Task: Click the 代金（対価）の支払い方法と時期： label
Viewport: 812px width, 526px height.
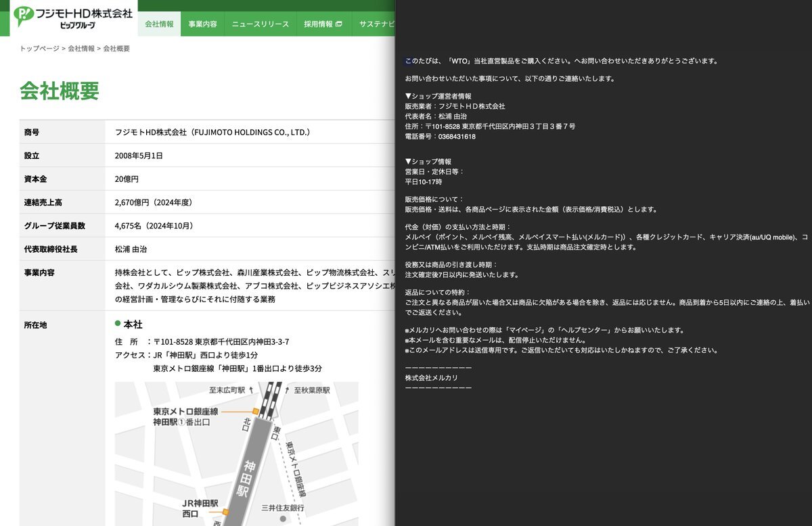Action: [x=458, y=226]
